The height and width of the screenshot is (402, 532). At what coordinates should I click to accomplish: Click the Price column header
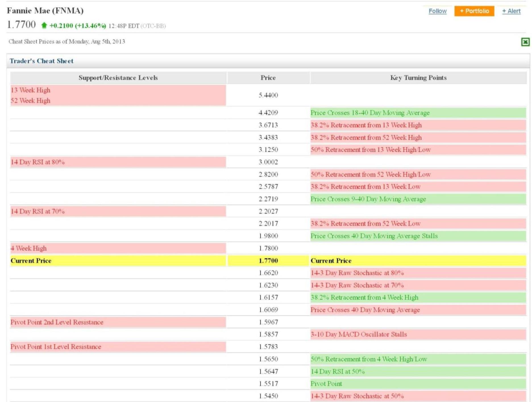pos(268,78)
